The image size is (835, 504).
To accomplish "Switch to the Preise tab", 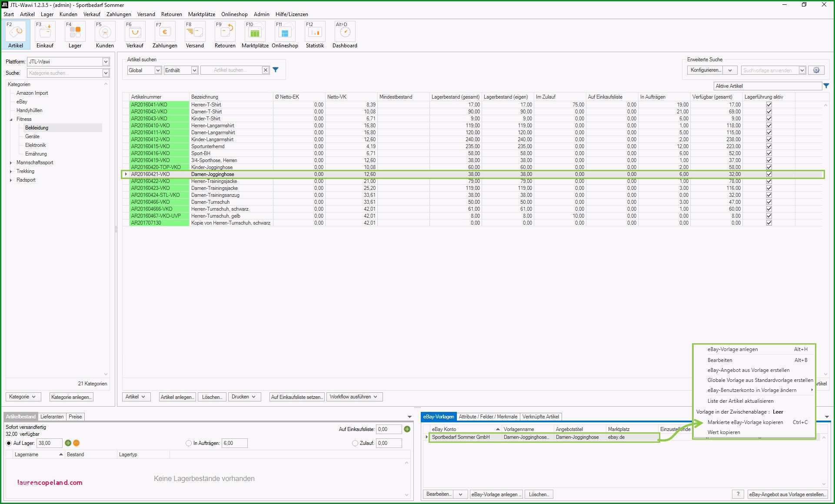I will click(75, 417).
